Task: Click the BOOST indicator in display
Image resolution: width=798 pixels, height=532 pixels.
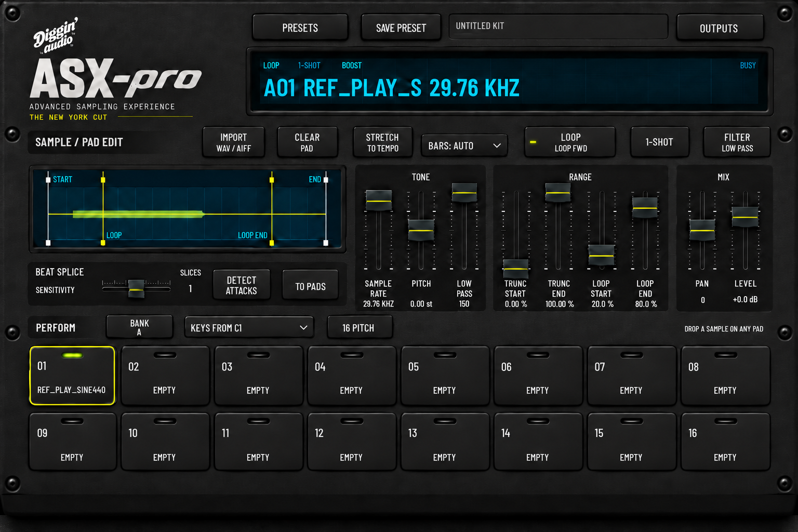Action: pyautogui.click(x=352, y=65)
